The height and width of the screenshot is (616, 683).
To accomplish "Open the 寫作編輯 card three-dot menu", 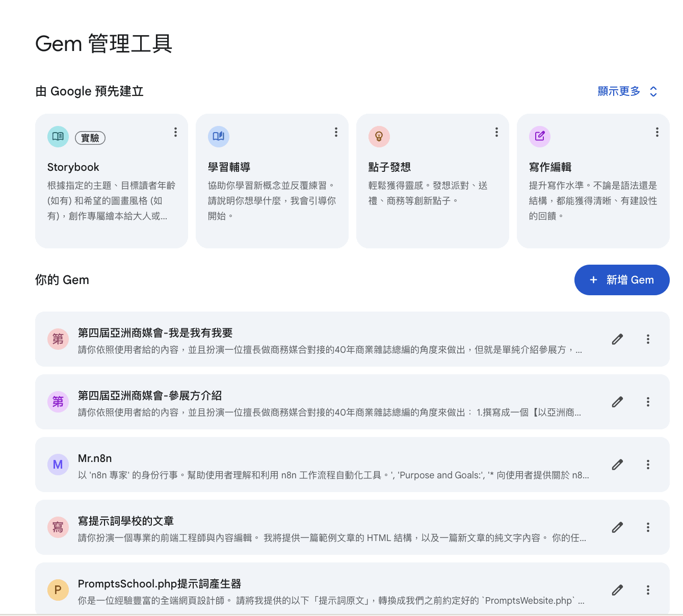I will [657, 132].
